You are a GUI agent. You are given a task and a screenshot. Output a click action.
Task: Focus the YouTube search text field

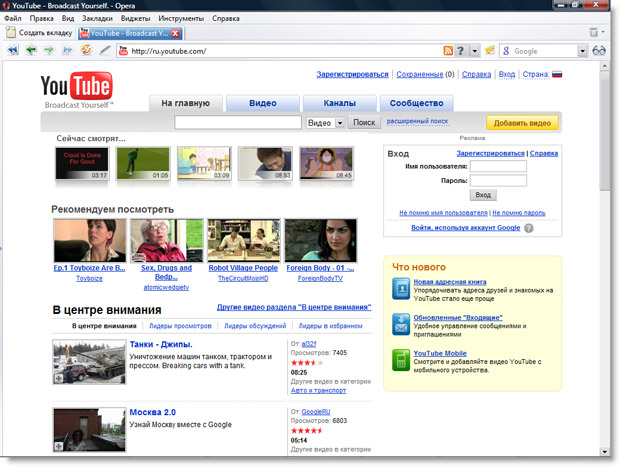[x=238, y=123]
